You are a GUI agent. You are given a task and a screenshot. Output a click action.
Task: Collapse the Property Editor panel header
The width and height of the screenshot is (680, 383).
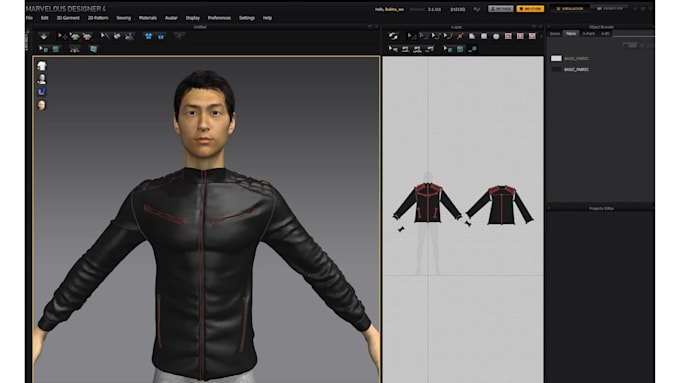click(x=601, y=209)
